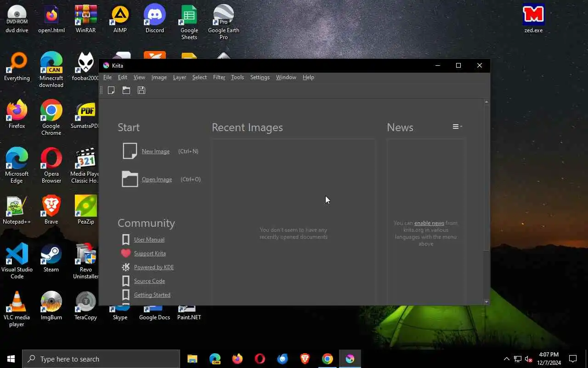Open the Edit menu
Viewport: 588px width, 368px height.
point(122,77)
